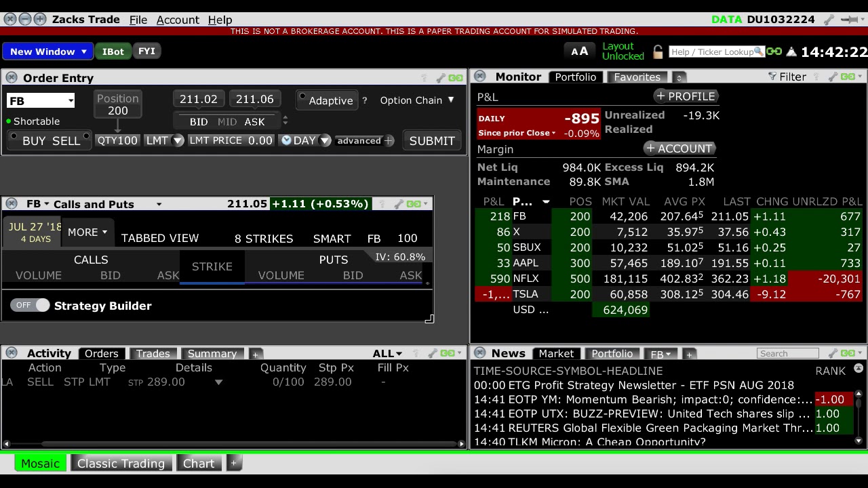868x488 pixels.
Task: Open Monitor panel configuration wrench
Action: (x=833, y=77)
